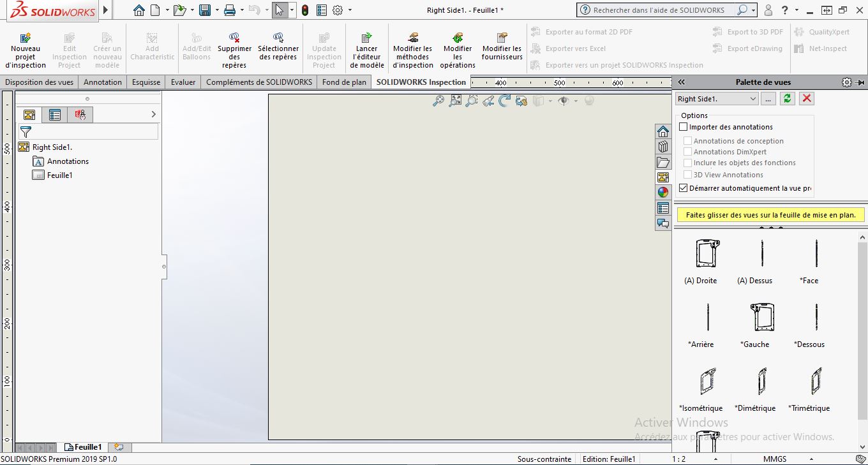Open the New document dropdown arrow

167,10
